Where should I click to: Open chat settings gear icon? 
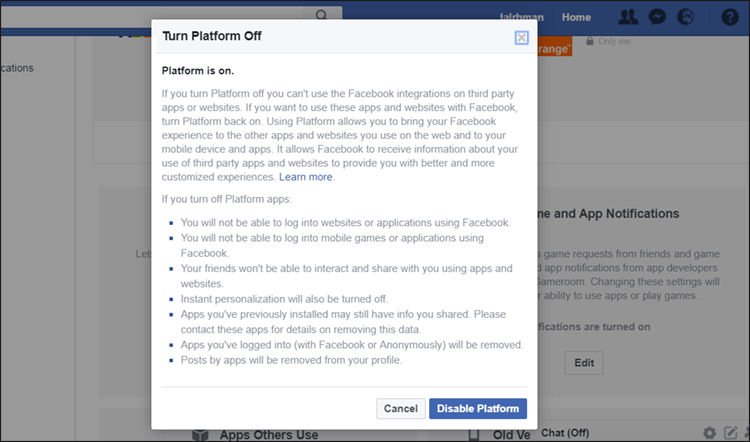pos(709,433)
